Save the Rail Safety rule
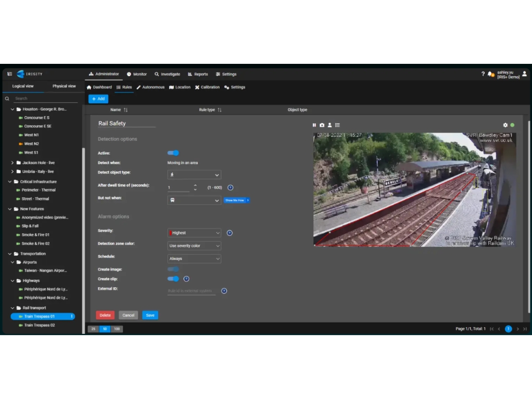 coord(150,315)
